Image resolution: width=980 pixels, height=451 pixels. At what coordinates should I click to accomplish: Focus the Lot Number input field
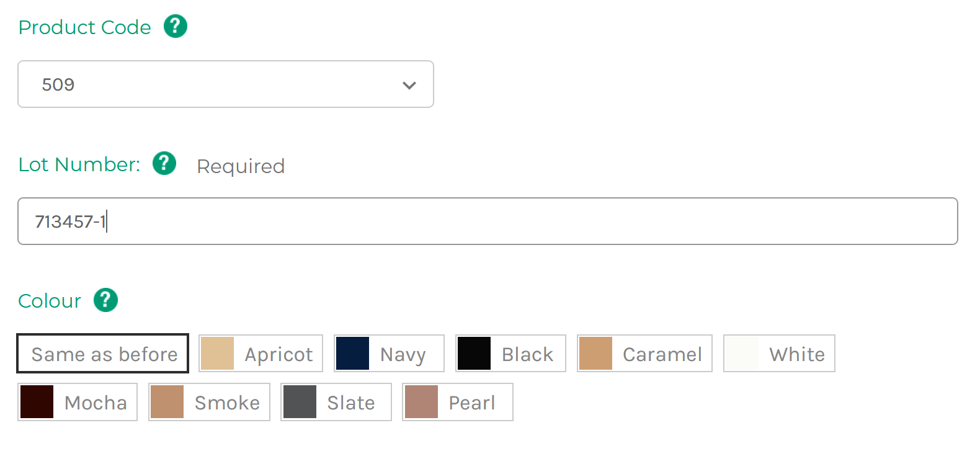pyautogui.click(x=488, y=221)
